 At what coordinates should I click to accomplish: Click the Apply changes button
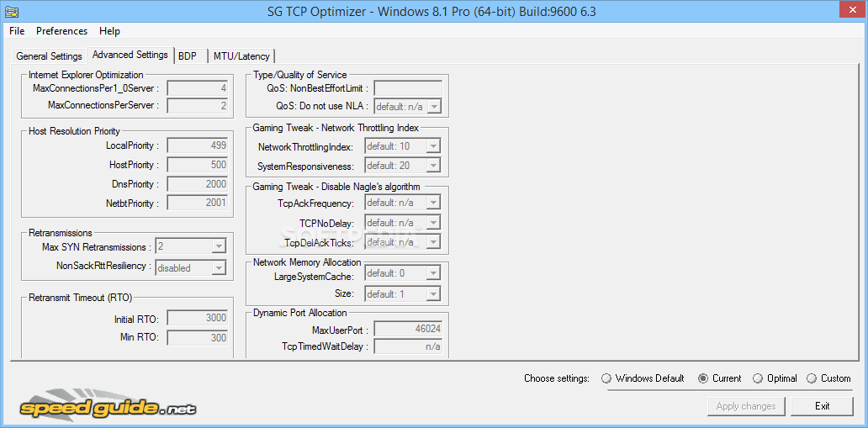point(746,406)
